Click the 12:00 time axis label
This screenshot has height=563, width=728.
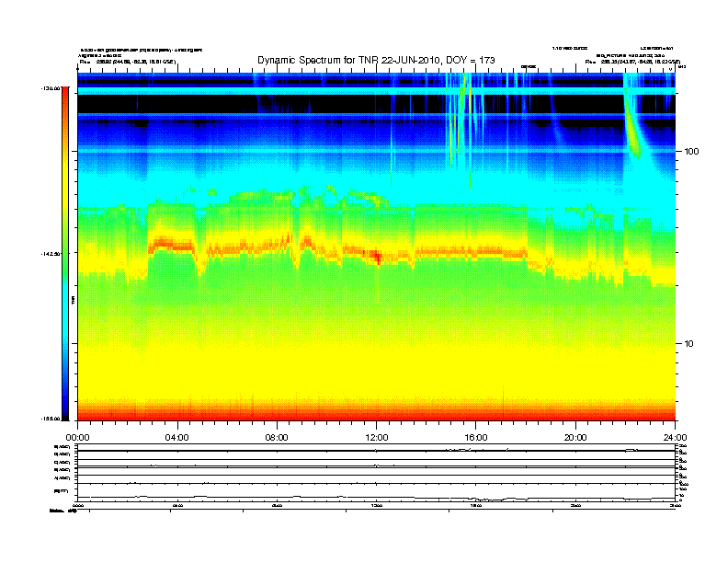coord(377,438)
